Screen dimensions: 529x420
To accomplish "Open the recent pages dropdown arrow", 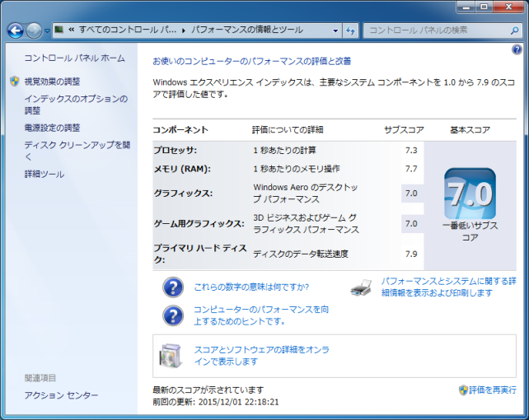I will click(47, 30).
